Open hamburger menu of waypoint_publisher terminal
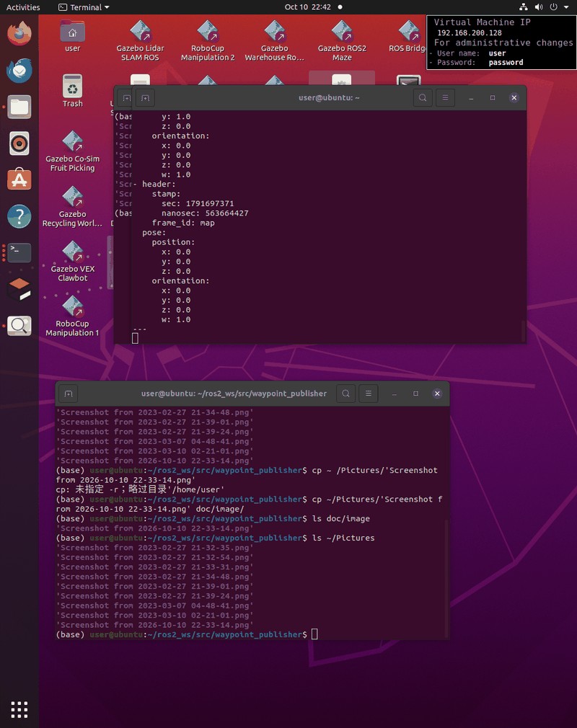 tap(369, 394)
